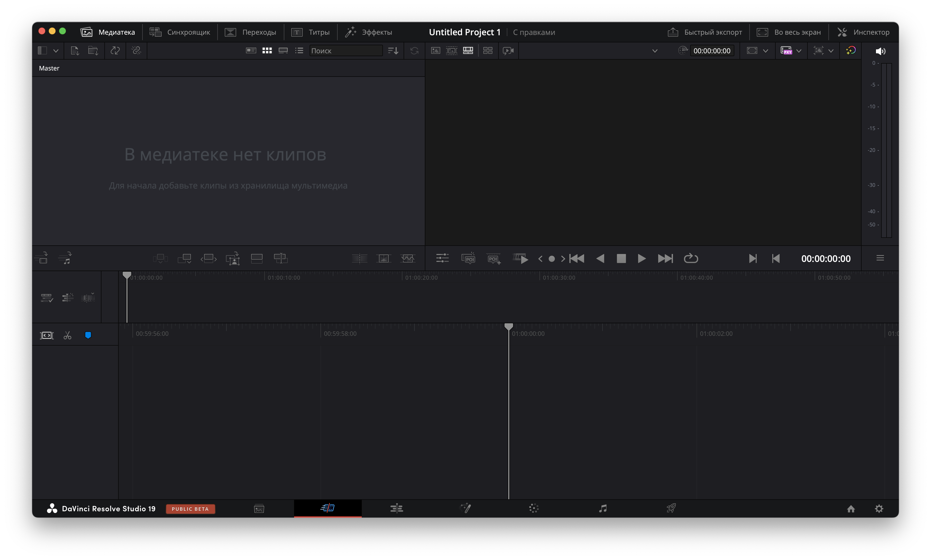Open the Deliver page (rocket icon)
The image size is (931, 560).
pyautogui.click(x=671, y=508)
